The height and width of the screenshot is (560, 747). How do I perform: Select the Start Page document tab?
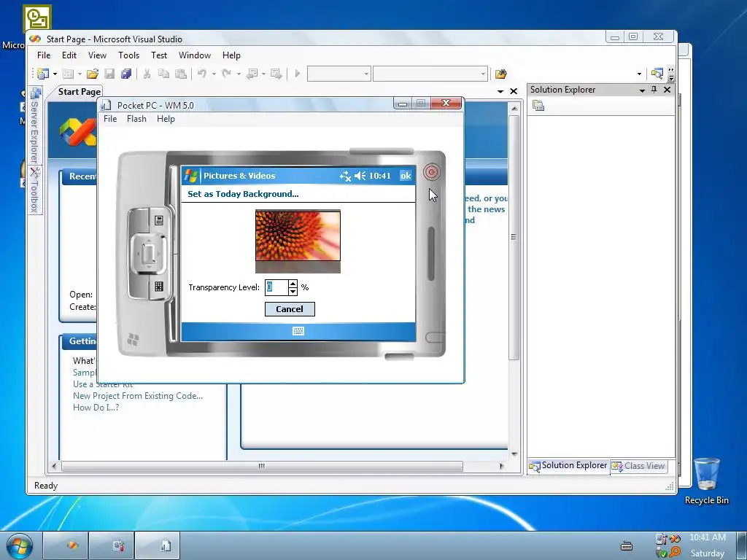pyautogui.click(x=79, y=91)
